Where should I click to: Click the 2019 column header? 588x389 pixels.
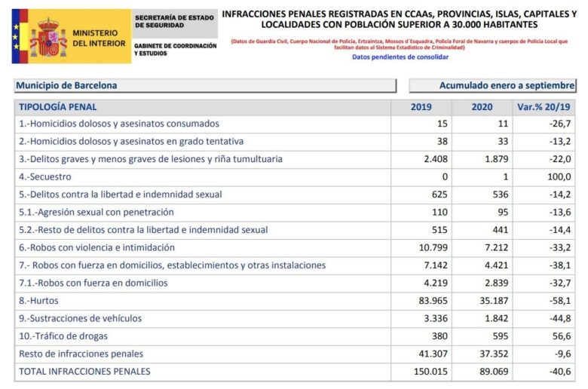421,107
